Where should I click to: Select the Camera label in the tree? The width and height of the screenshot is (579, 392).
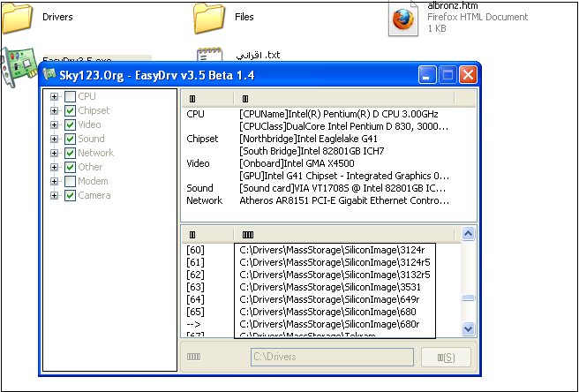[94, 195]
